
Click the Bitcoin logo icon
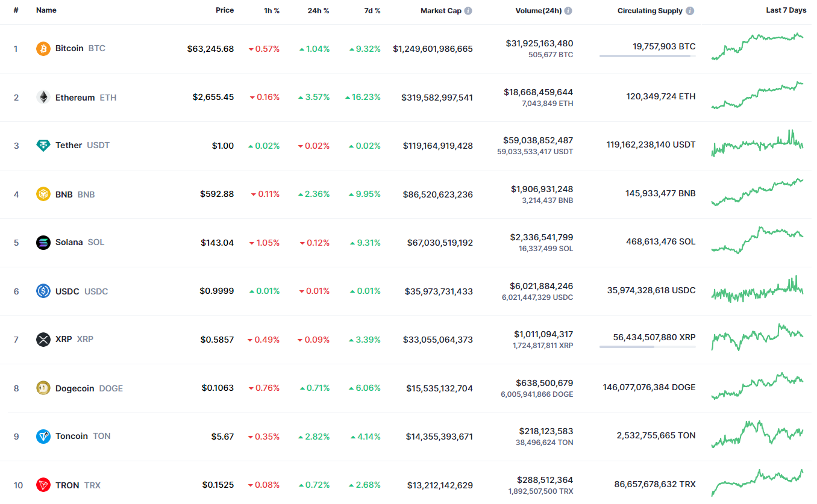point(43,49)
